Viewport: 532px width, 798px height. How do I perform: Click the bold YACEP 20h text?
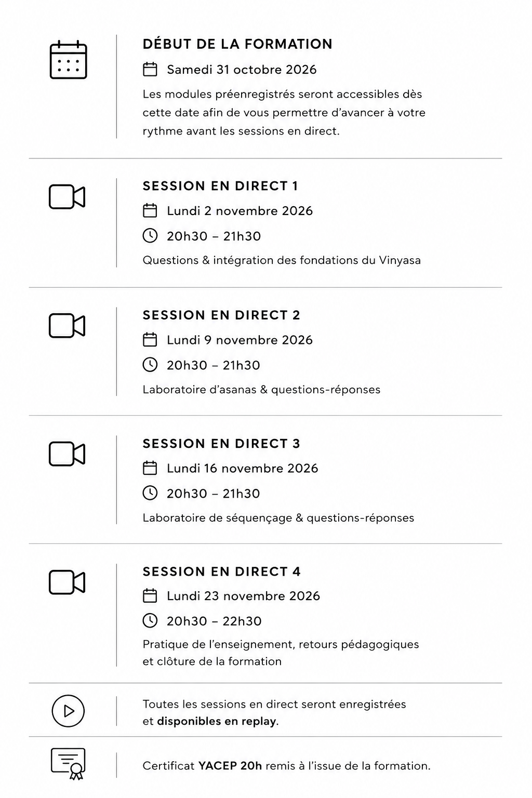pyautogui.click(x=230, y=766)
